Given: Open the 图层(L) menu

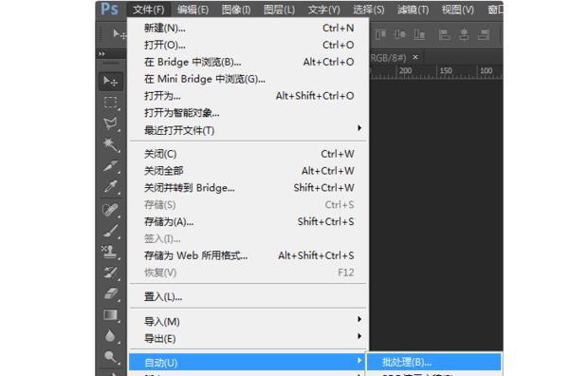Looking at the screenshot, I should pos(279,9).
